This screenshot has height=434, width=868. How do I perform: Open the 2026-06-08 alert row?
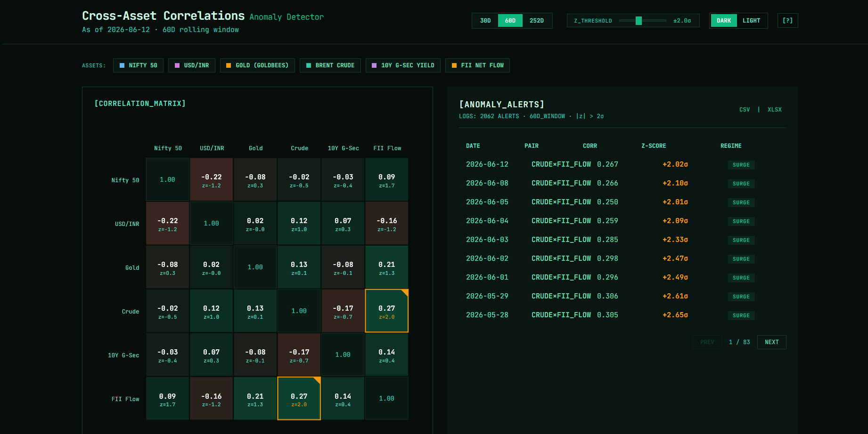coord(622,183)
